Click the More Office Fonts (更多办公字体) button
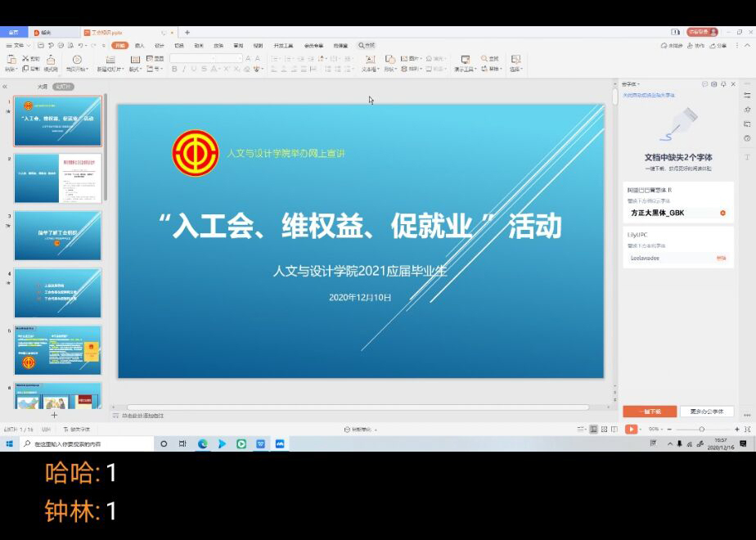756x540 pixels. pyautogui.click(x=707, y=412)
